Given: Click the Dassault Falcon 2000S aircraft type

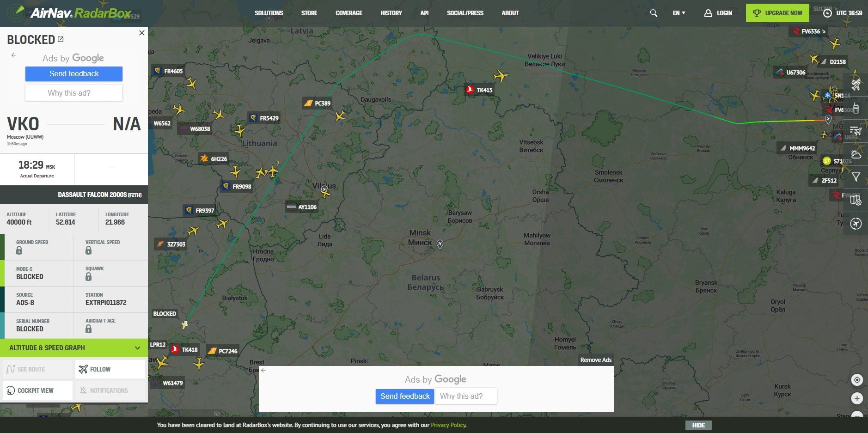Looking at the screenshot, I should coord(100,195).
